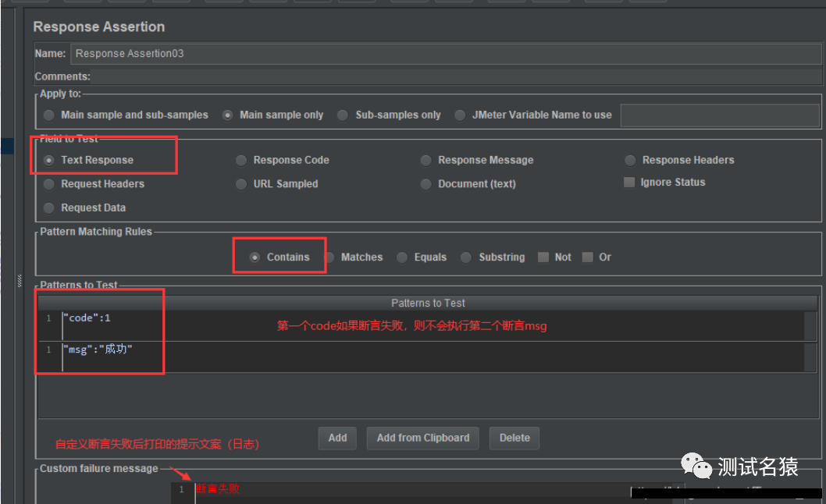Tick the Or checkbox

coord(596,257)
